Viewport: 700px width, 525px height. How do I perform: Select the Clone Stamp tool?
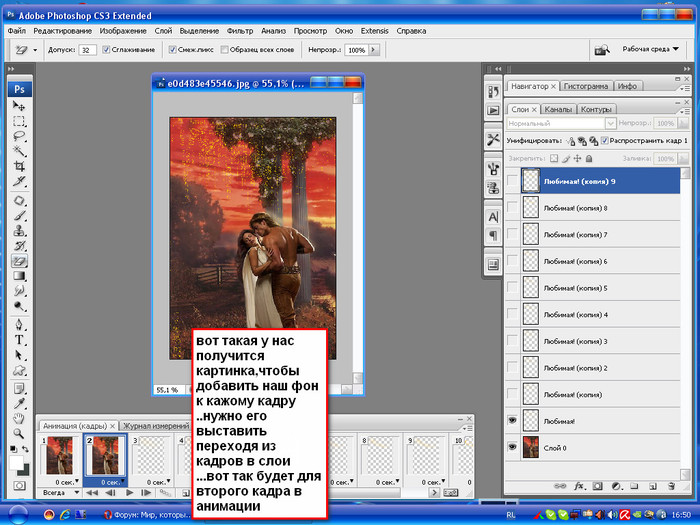click(19, 231)
